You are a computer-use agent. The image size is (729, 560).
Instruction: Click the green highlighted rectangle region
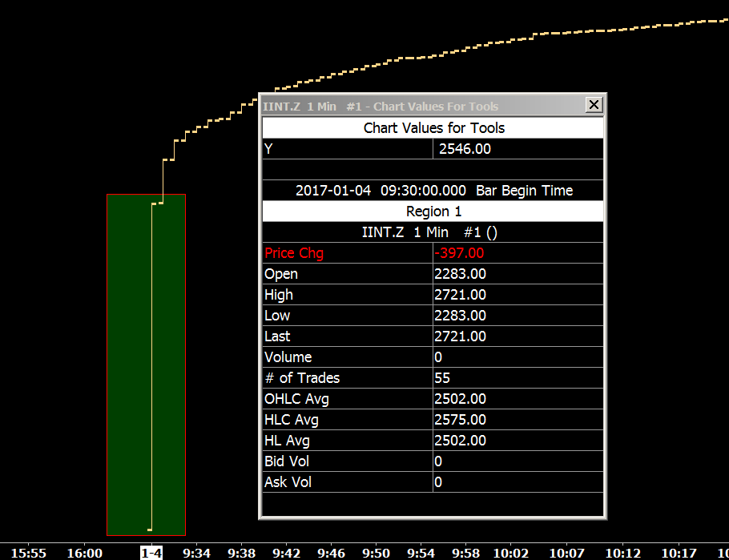click(146, 365)
